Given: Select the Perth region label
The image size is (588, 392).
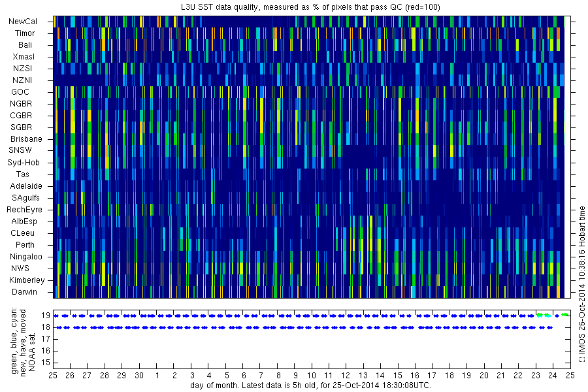Looking at the screenshot, I should pyautogui.click(x=25, y=244).
